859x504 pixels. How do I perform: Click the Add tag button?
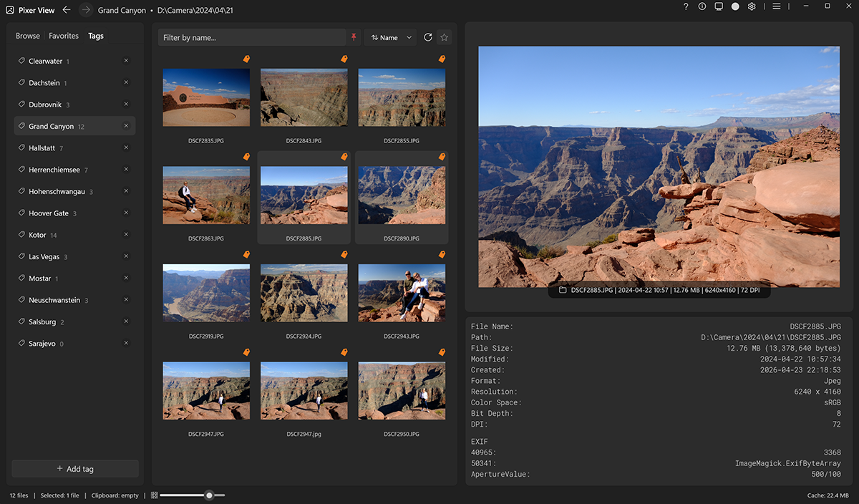click(74, 468)
